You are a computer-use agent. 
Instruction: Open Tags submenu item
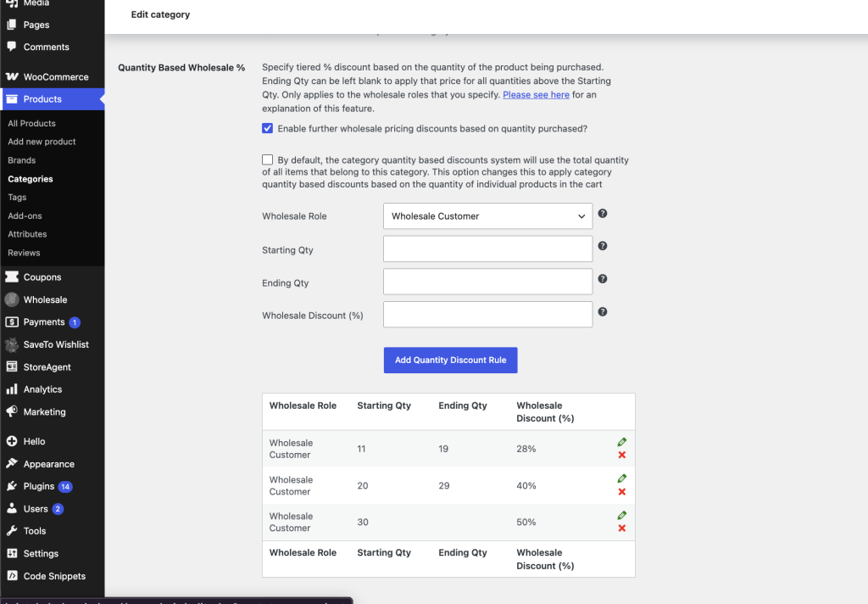17,198
